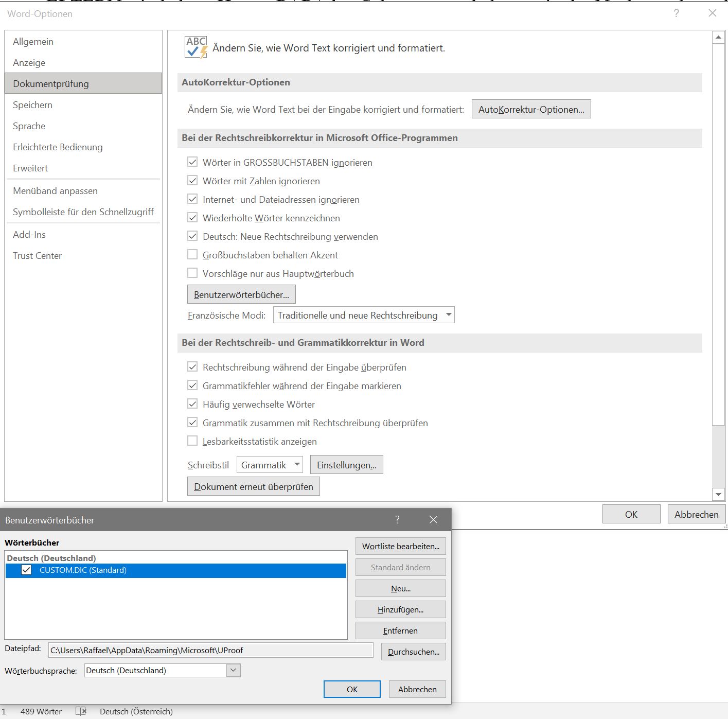Click the options pane vertical scrollbar thumb

[x=719, y=234]
